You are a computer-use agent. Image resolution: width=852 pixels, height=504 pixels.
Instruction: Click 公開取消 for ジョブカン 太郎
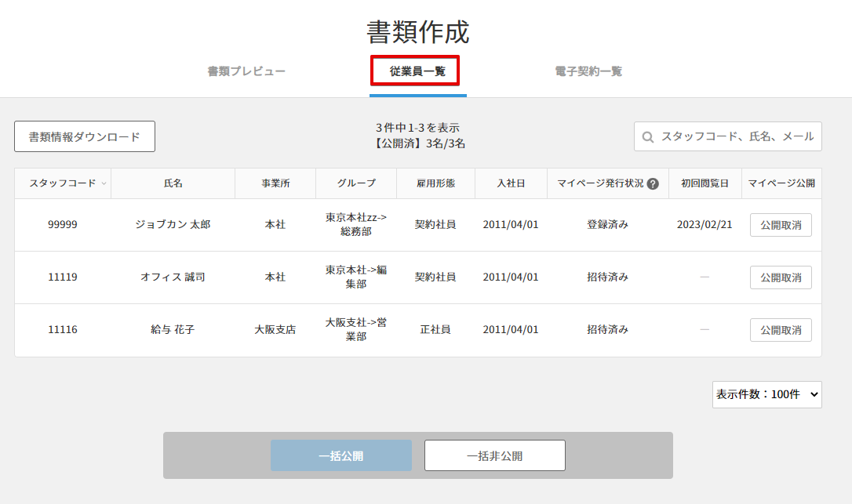(x=781, y=225)
